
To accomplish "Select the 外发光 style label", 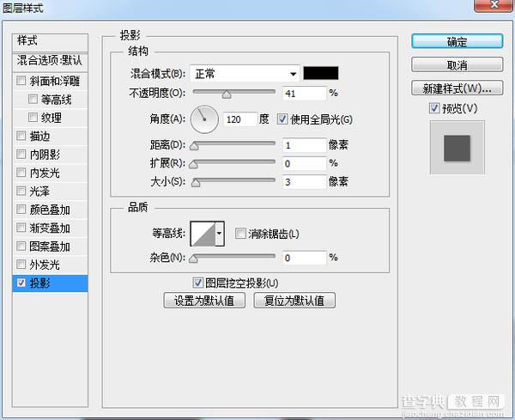I will click(x=45, y=265).
